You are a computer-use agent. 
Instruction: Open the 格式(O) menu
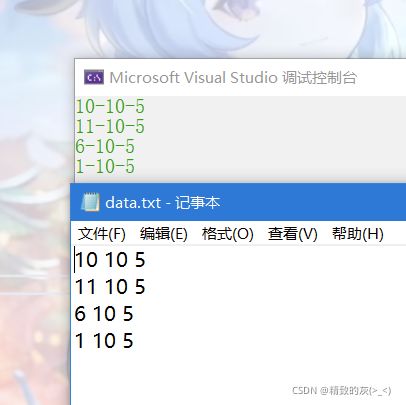pos(228,234)
